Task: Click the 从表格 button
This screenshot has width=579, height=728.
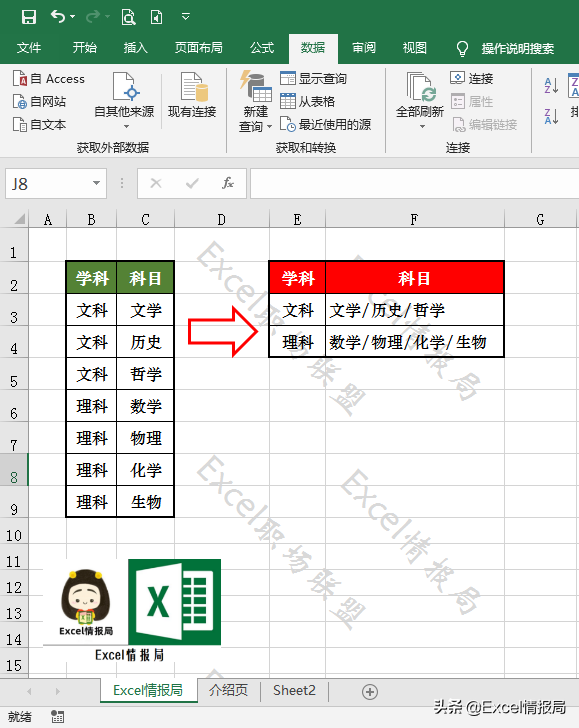Action: [x=307, y=101]
